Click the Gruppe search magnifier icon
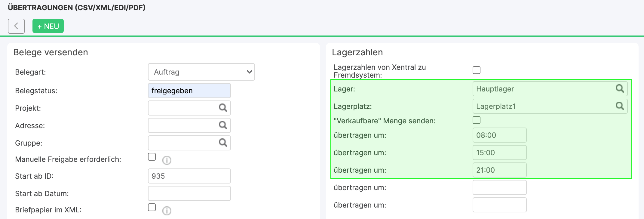This screenshot has height=219, width=644. click(223, 143)
